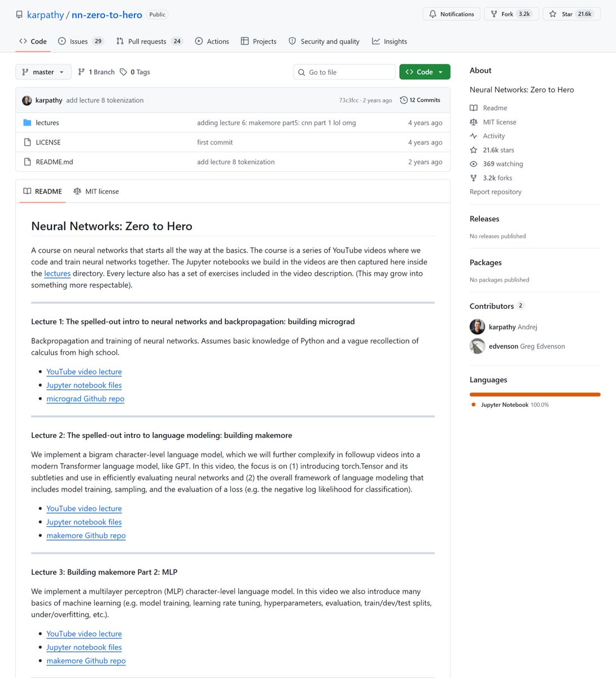Click the 3.2k fork count badge
Image resolution: width=616 pixels, height=678 pixels.
coord(525,14)
